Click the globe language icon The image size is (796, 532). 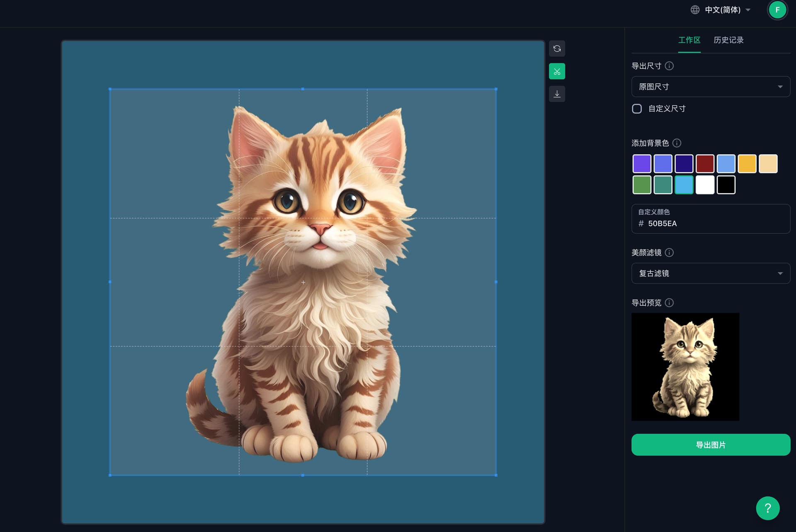[x=695, y=10]
